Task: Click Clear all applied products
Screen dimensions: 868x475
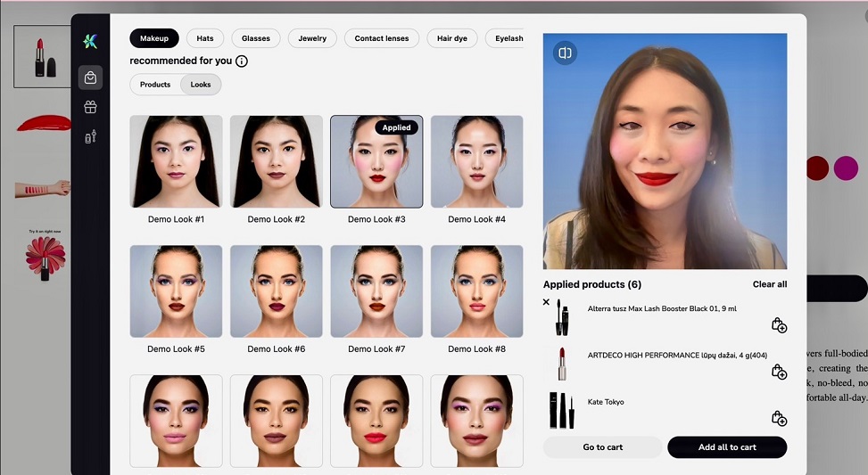Action: 769,284
